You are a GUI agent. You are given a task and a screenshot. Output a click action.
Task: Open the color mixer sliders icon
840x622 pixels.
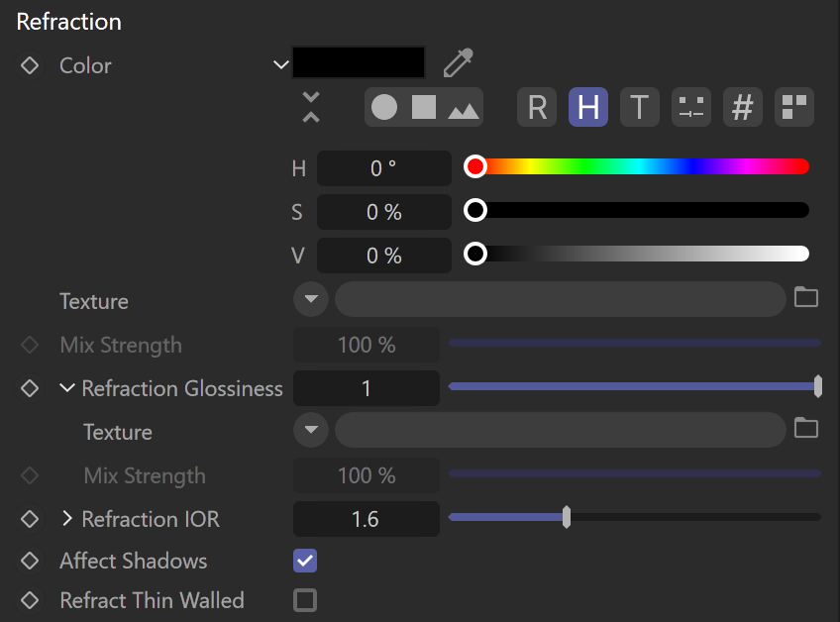(691, 107)
